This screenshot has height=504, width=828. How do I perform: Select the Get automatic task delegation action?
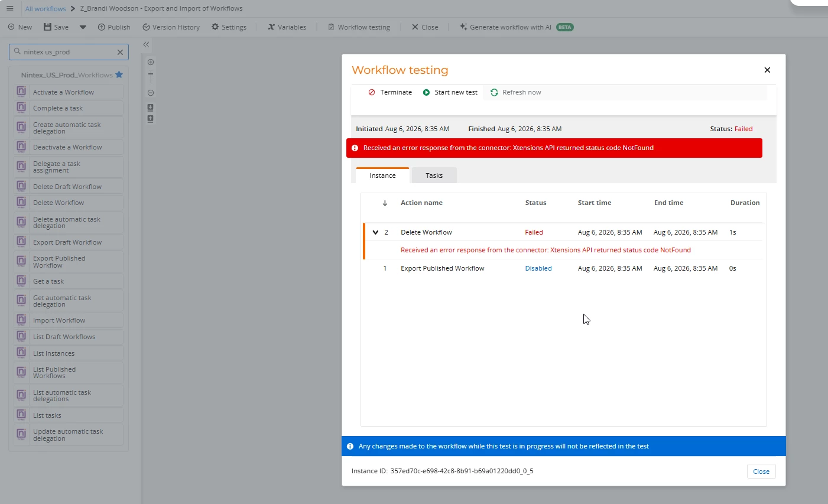(69, 301)
